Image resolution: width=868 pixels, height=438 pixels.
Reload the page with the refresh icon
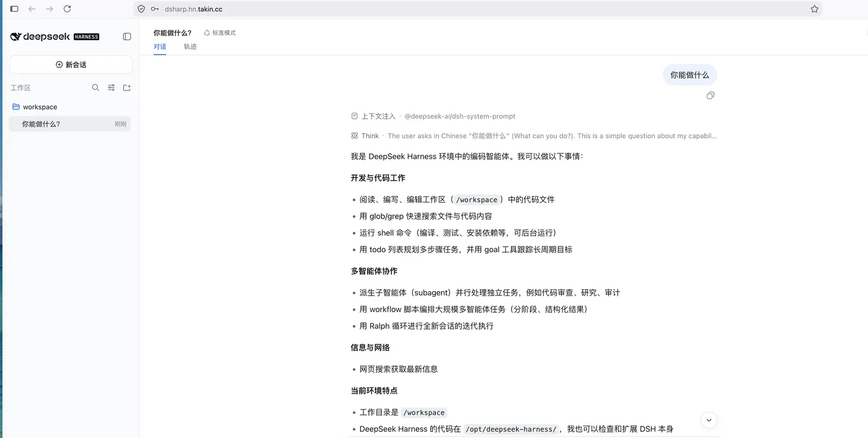[x=67, y=9]
